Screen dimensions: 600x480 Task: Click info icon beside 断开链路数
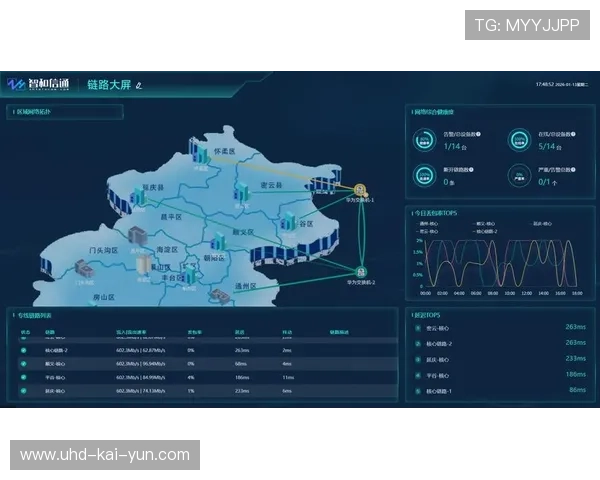pyautogui.click(x=471, y=170)
